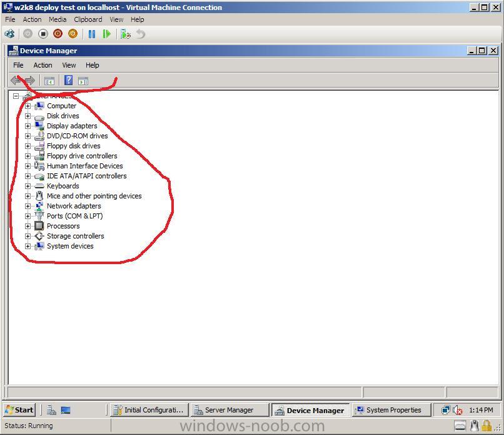Click Show Desktop quick launch icon

coord(66,410)
